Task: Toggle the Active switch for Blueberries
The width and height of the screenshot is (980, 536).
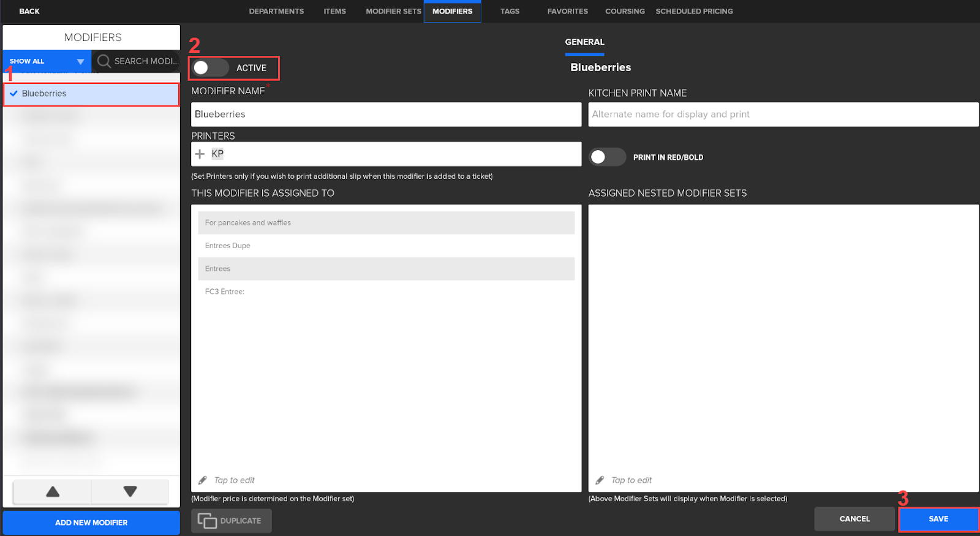Action: pos(209,68)
